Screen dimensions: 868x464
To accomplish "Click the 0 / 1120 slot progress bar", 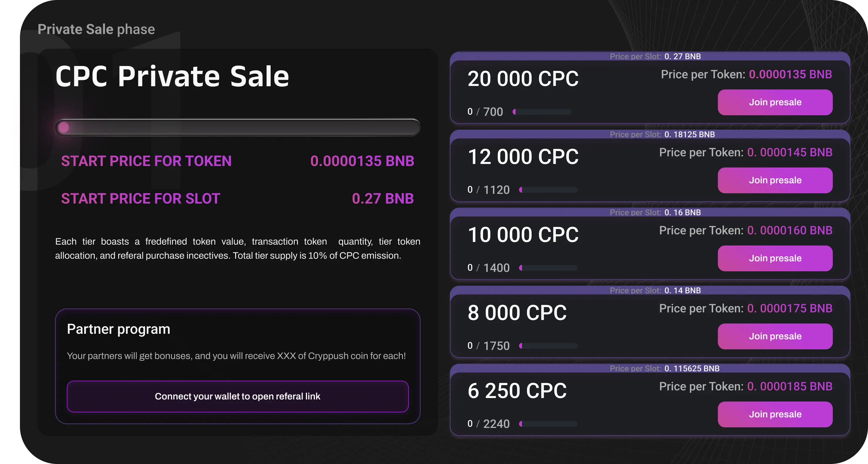I will [x=548, y=190].
